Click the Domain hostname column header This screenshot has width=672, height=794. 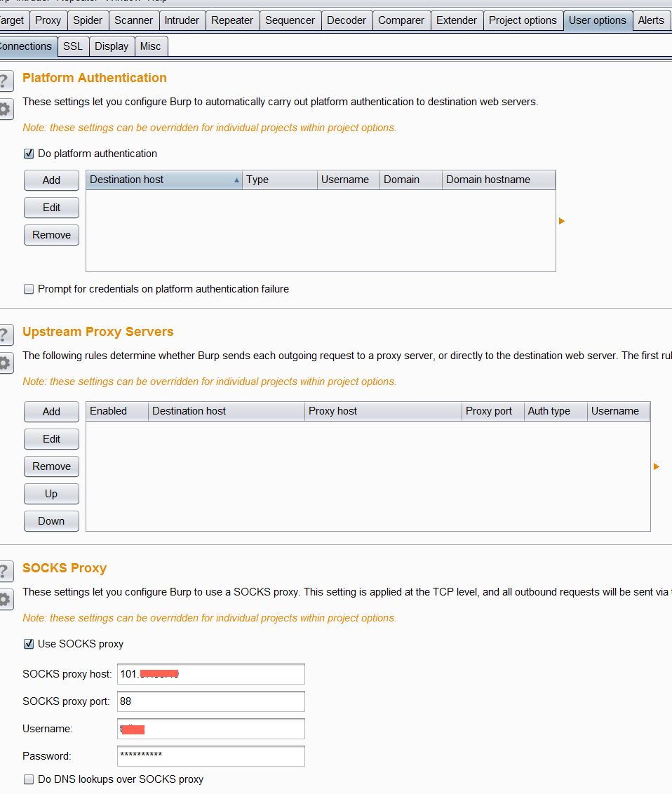(x=499, y=180)
